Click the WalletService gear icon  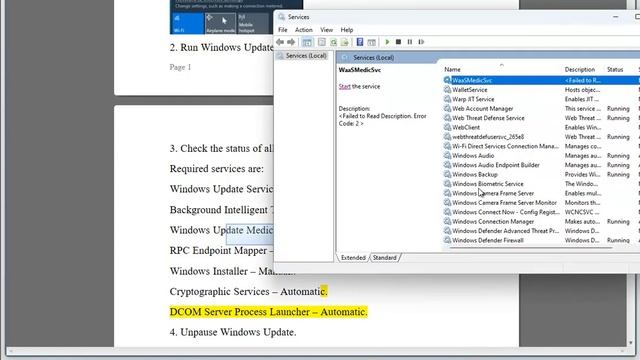447,90
